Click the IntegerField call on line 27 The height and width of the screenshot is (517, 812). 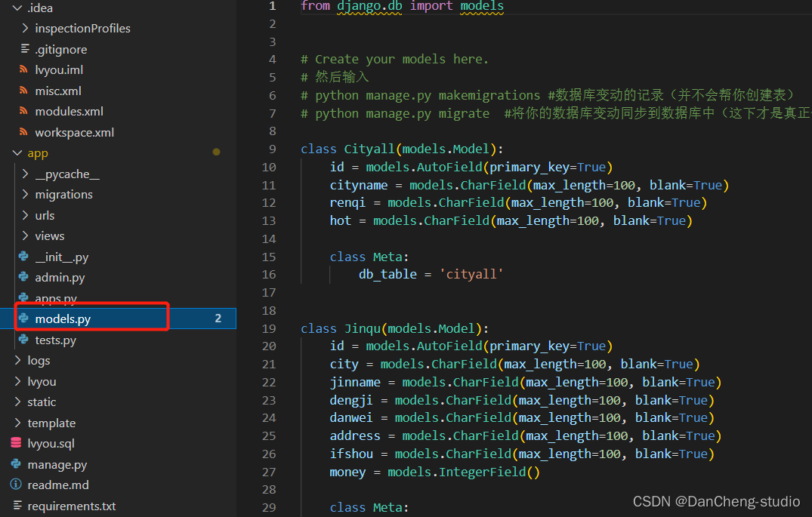(x=489, y=472)
